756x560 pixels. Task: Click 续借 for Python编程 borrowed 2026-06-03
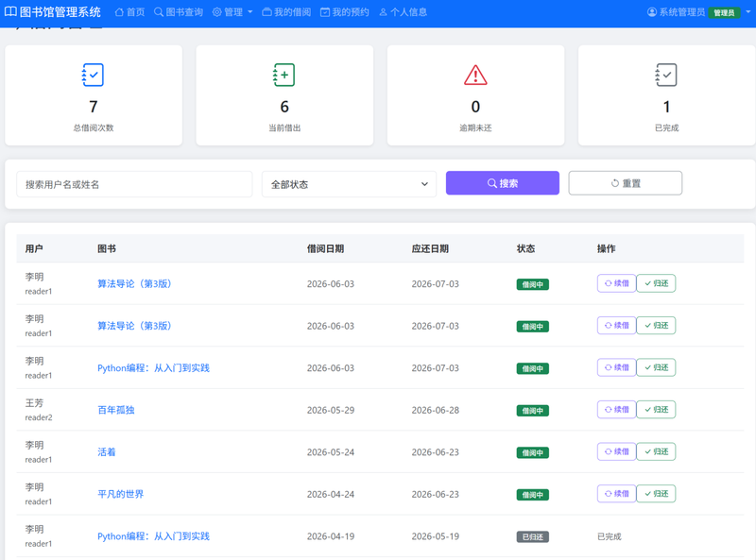point(617,367)
